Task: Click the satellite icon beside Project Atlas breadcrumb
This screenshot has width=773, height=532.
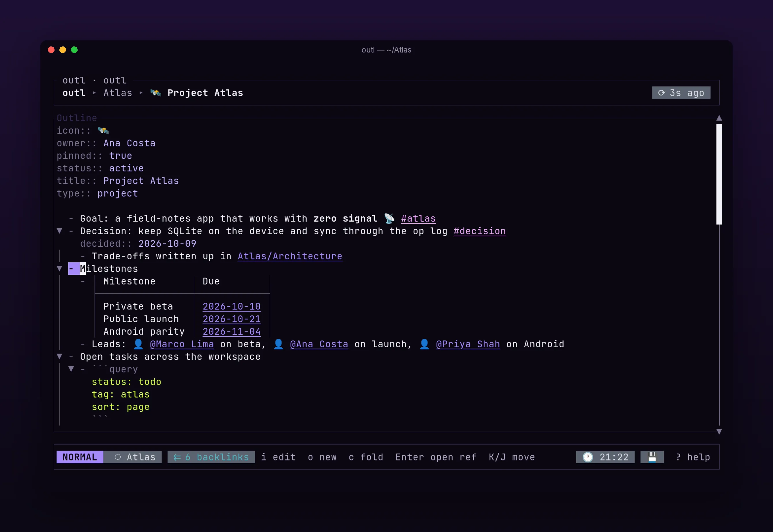Action: (155, 93)
